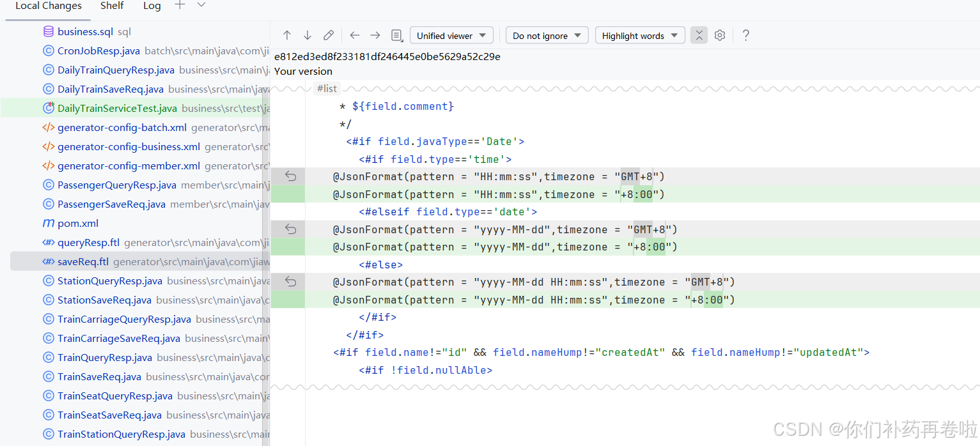
Task: Click the test class icon of DailyTrainServiceTest.java
Action: (x=49, y=108)
